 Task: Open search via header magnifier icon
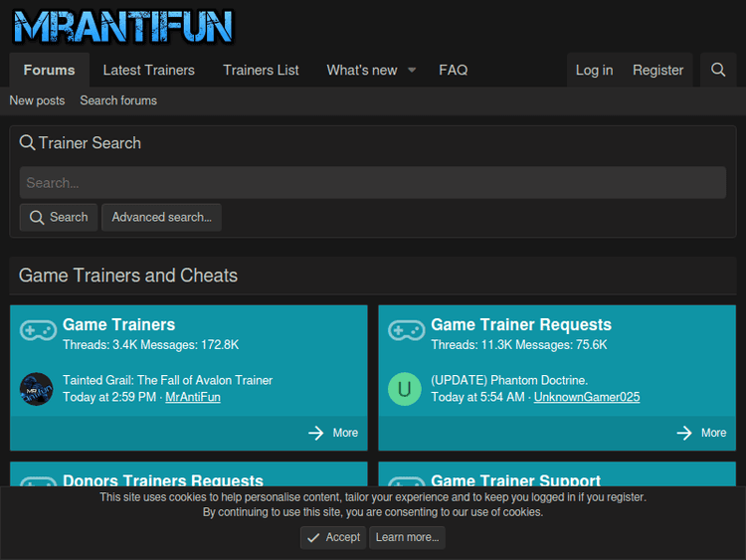[718, 70]
